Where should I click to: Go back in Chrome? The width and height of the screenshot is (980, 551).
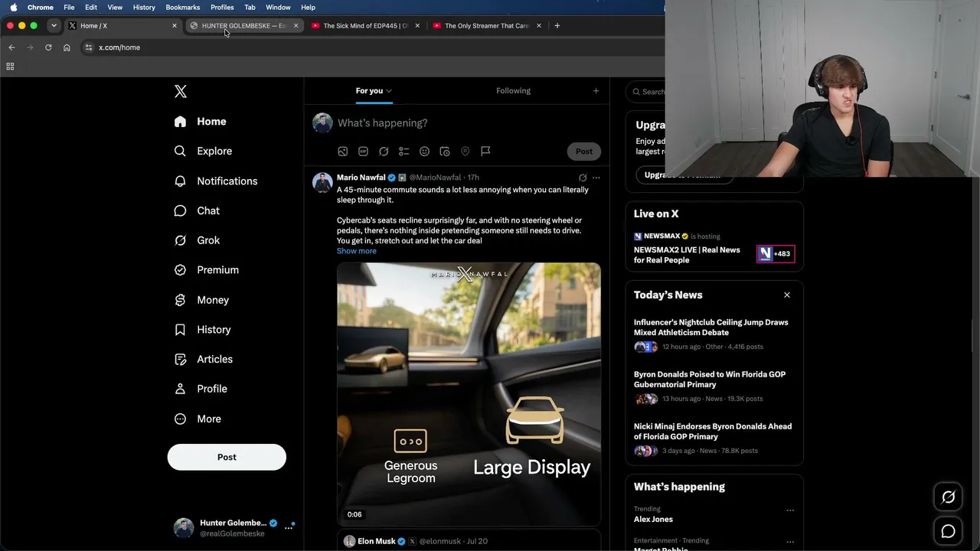pos(11,47)
